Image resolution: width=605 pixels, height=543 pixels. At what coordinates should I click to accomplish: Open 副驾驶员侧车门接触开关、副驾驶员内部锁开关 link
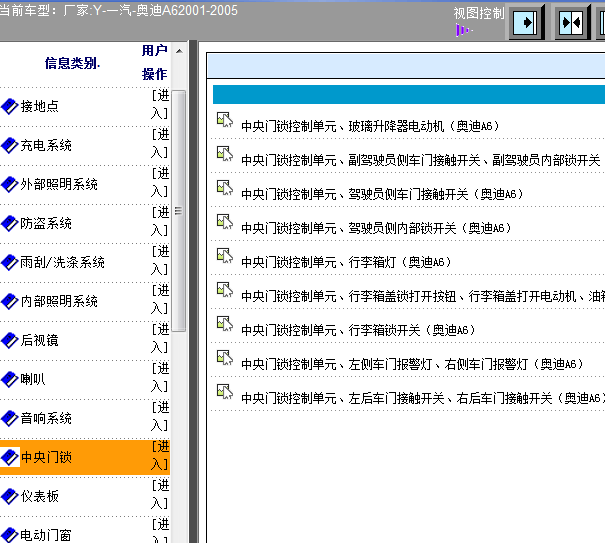click(x=421, y=160)
